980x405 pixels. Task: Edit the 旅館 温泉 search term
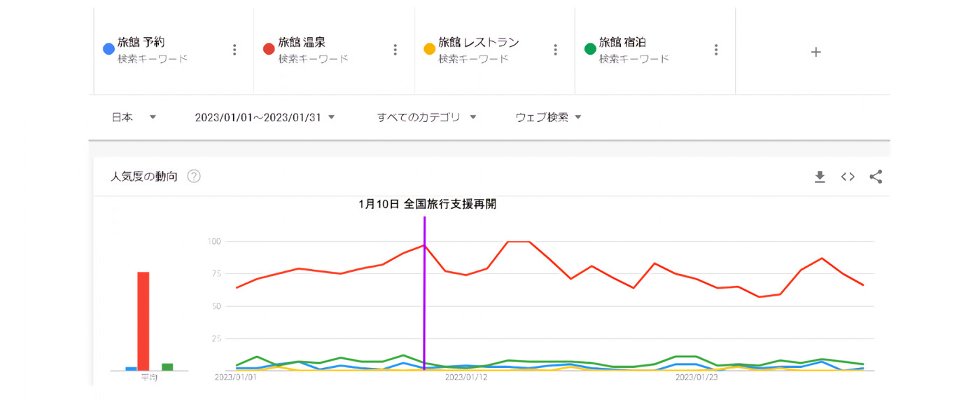tap(302, 43)
